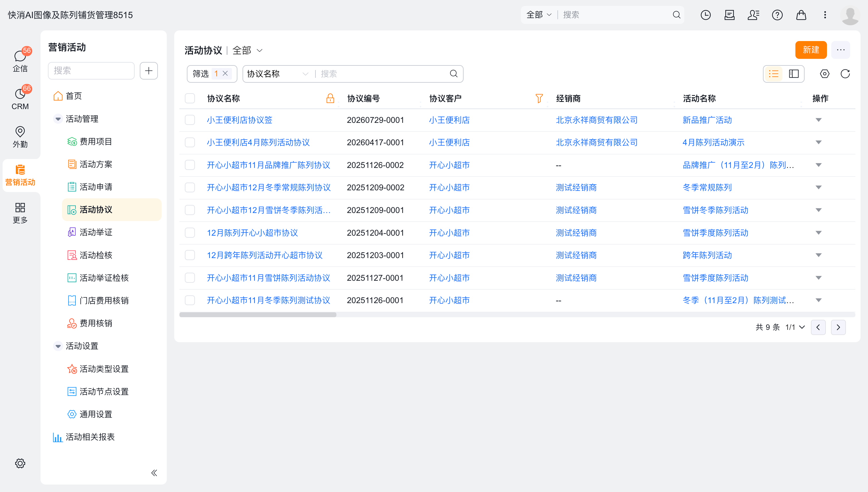Screen dimensions: 868x492
Task: Open the help question mark icon
Action: (777, 15)
